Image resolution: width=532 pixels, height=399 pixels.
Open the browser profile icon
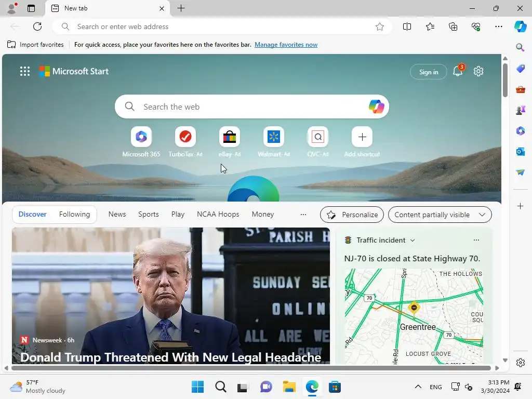(x=12, y=8)
